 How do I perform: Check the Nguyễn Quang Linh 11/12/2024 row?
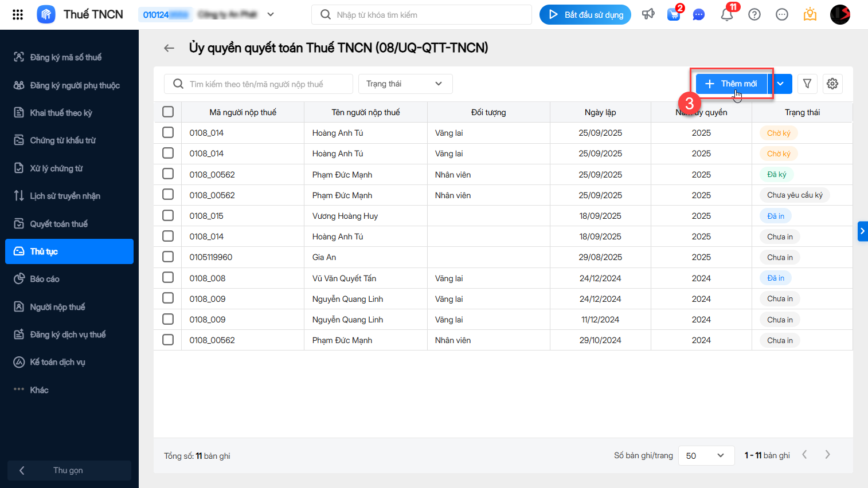(168, 319)
